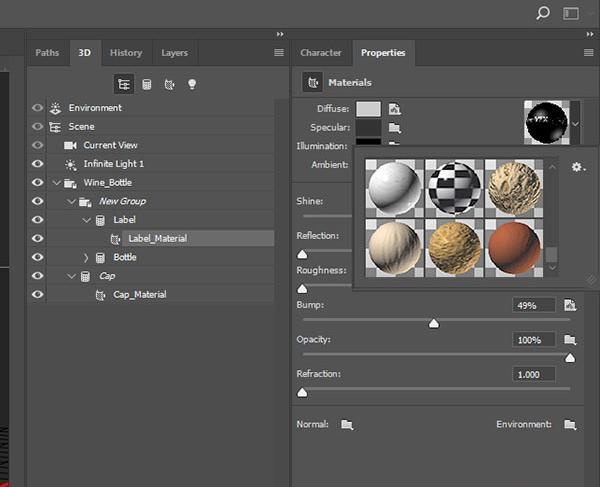
Task: Collapse the Properties panel group arrows
Action: 590,34
